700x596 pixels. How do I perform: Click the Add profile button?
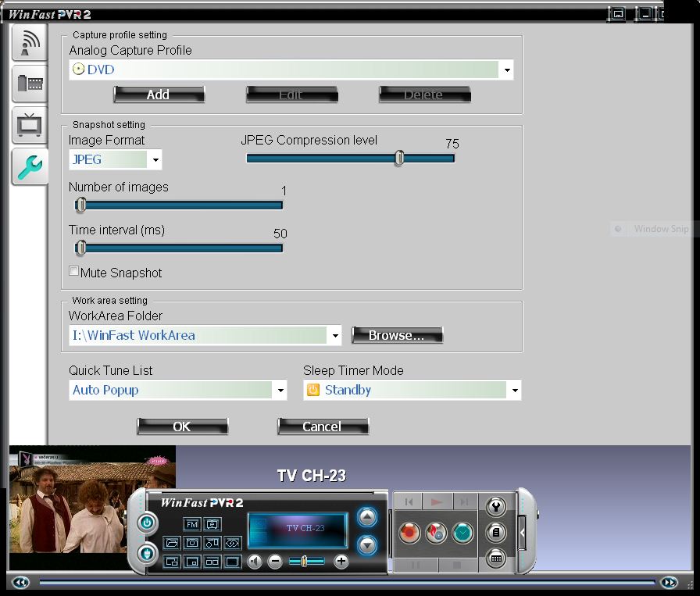(159, 95)
